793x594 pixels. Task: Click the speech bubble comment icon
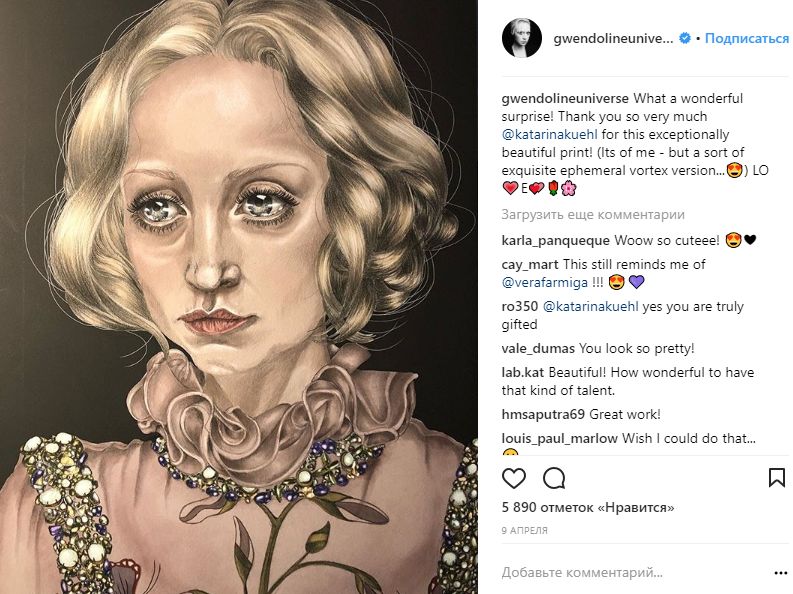pos(554,478)
